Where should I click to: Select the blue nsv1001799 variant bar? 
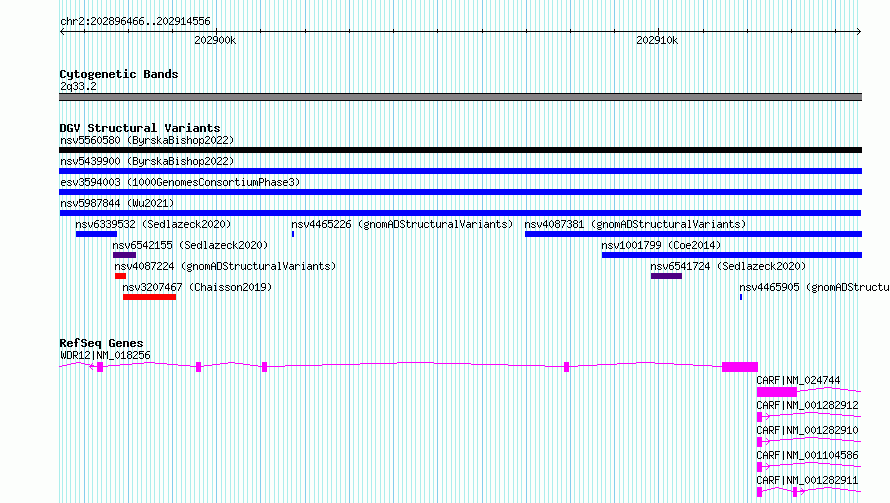[x=732, y=255]
